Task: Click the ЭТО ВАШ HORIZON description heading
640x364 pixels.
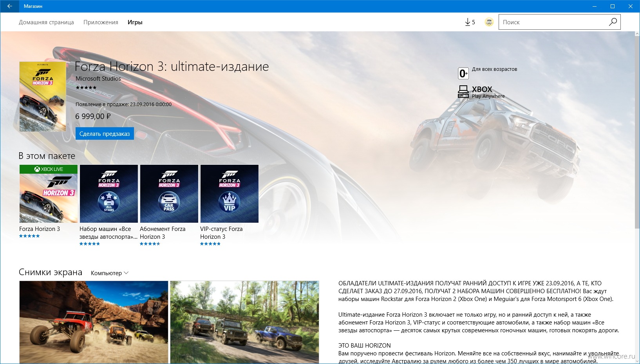Action: [x=365, y=346]
